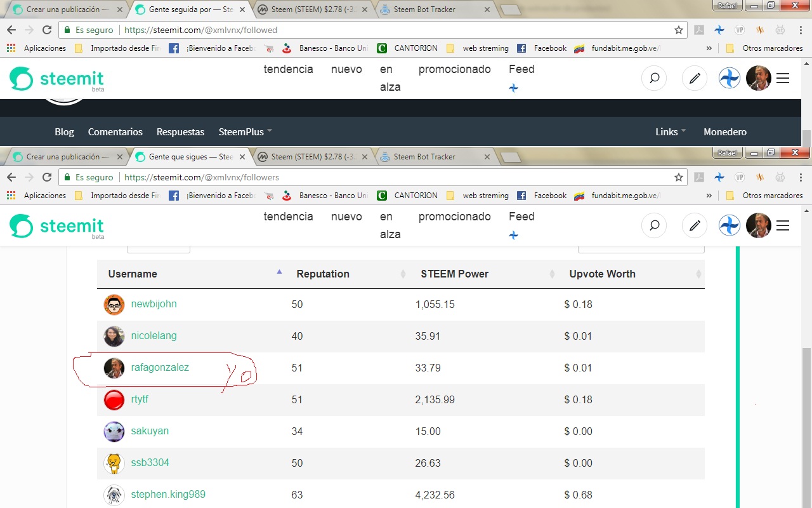Open Comentarios in the profile menu bar
This screenshot has width=812, height=508.
point(115,131)
